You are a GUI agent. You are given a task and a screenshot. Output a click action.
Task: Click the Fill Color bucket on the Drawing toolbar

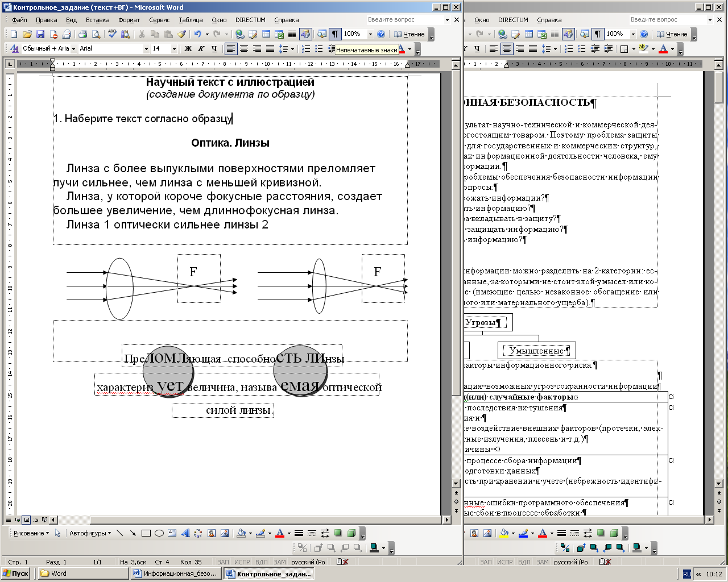pos(241,533)
